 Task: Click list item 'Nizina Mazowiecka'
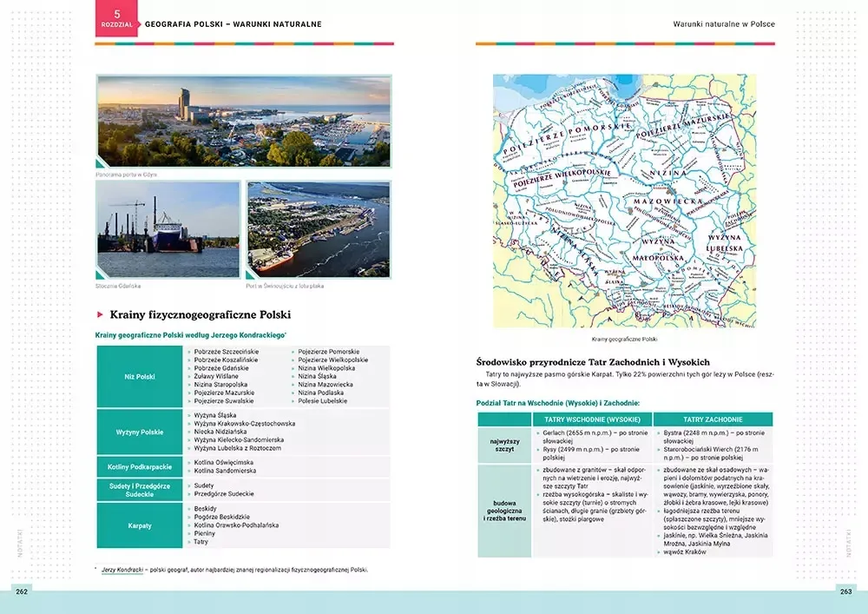click(325, 384)
